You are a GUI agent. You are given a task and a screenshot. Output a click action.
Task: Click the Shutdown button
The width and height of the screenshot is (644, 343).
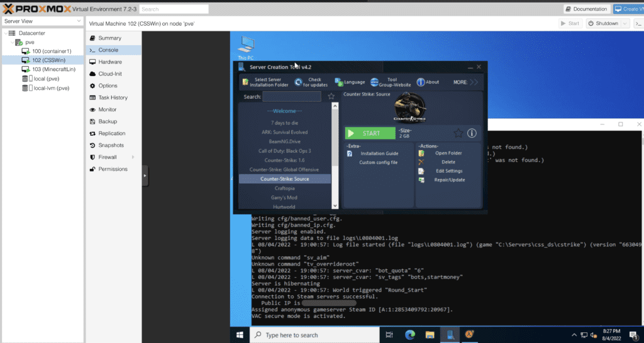click(x=602, y=23)
